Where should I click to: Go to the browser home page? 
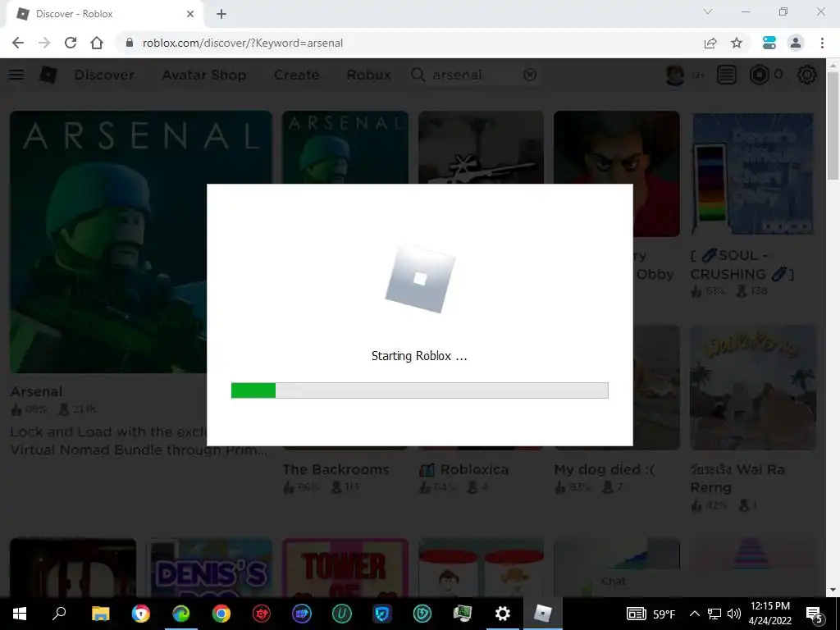point(97,43)
